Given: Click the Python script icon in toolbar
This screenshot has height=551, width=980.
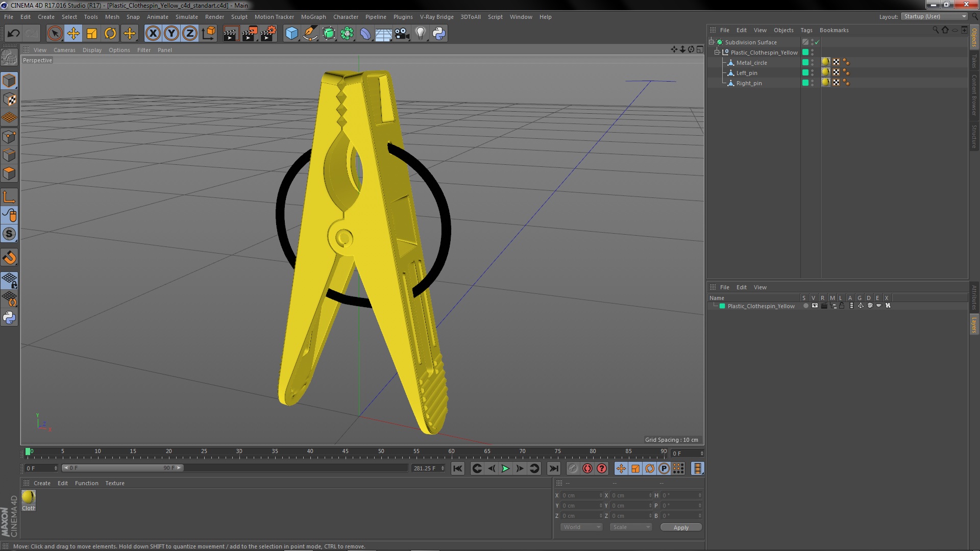Looking at the screenshot, I should (x=439, y=34).
